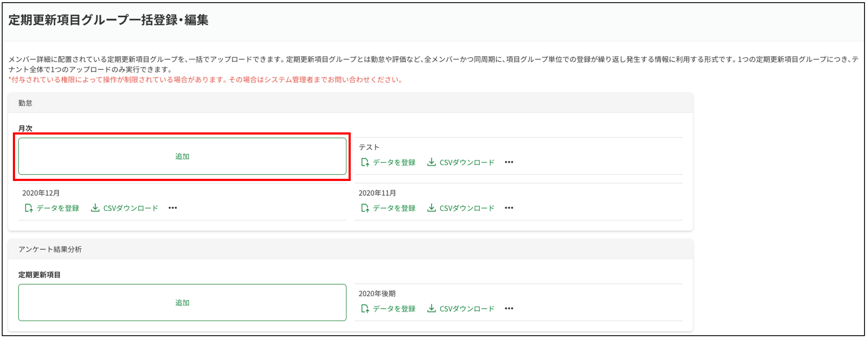Select the CSVダウンロード text for 2020年後期
Screen dimensions: 868x337
[x=467, y=309]
